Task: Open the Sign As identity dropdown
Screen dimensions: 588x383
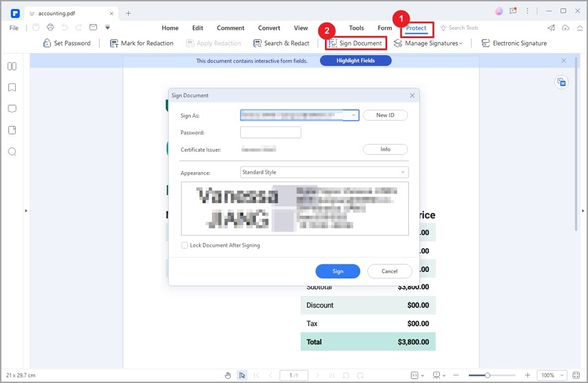Action: [x=300, y=115]
